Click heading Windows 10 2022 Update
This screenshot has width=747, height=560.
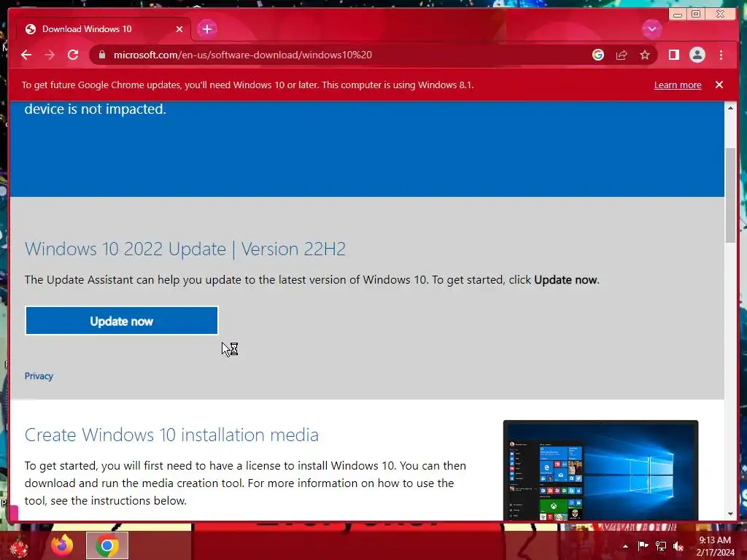coord(185,249)
